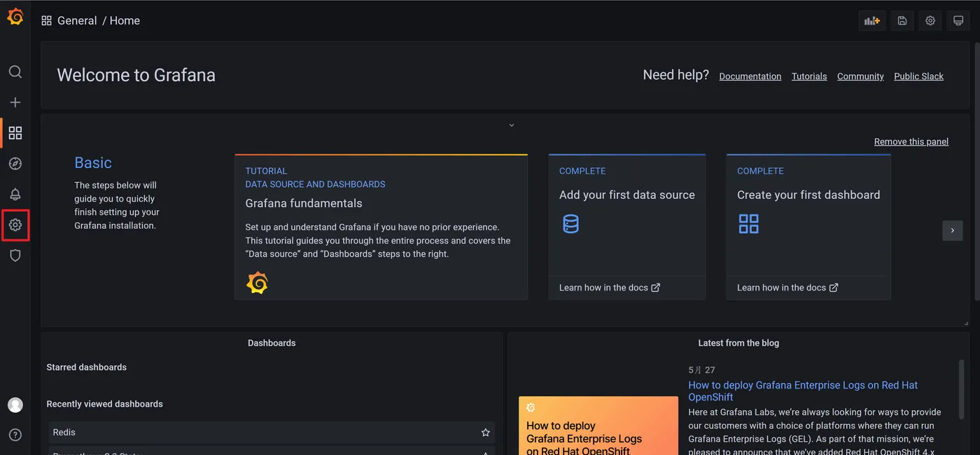Click the General breadcrumb
The width and height of the screenshot is (980, 455).
click(x=77, y=21)
